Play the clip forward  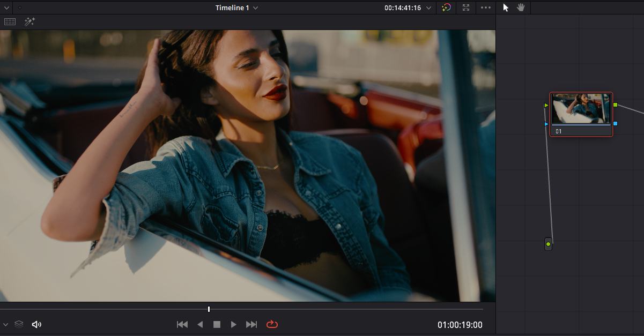coord(233,324)
